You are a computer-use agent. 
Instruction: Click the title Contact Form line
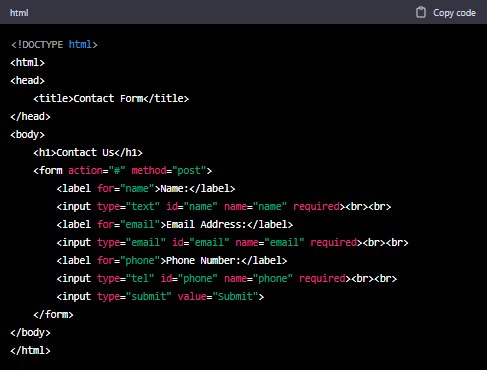111,98
